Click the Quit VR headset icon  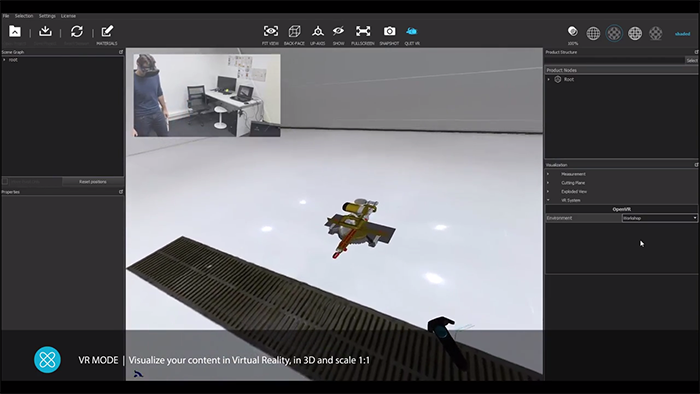tap(412, 31)
